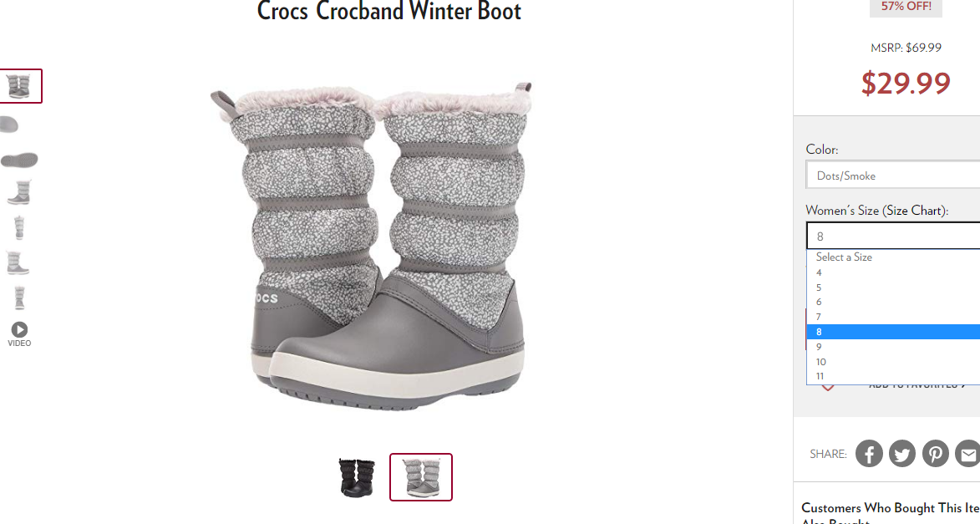This screenshot has height=524, width=980.
Task: Share product on Pinterest icon
Action: pos(935,453)
